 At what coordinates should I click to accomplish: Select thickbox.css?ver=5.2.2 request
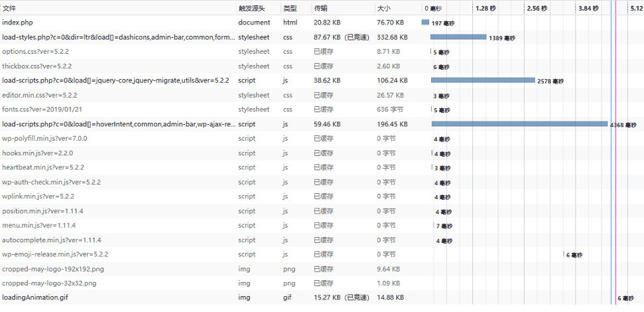click(322, 66)
